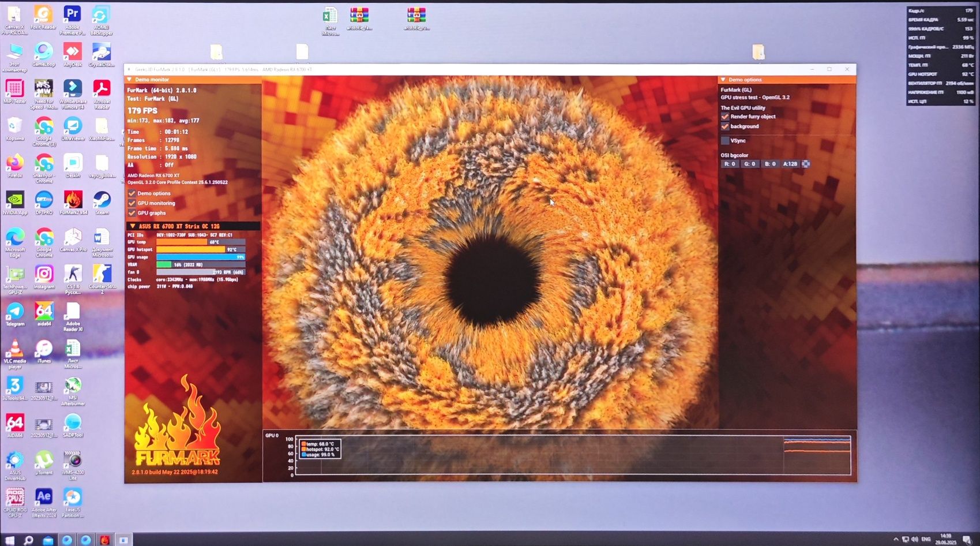Open the Adobe After Effects 2024 icon
The image size is (980, 546).
(44, 503)
